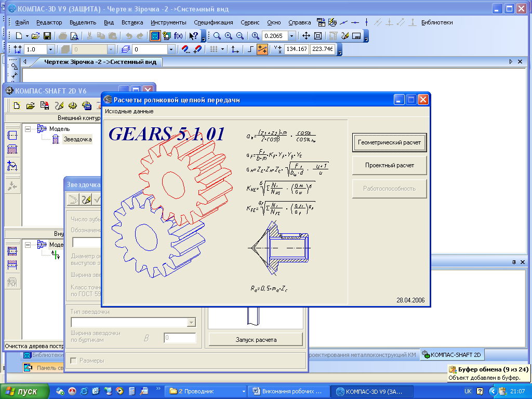Switch to the КОМПАС-SHAFT 2D tab
The height and width of the screenshot is (399, 532).
pyautogui.click(x=452, y=355)
